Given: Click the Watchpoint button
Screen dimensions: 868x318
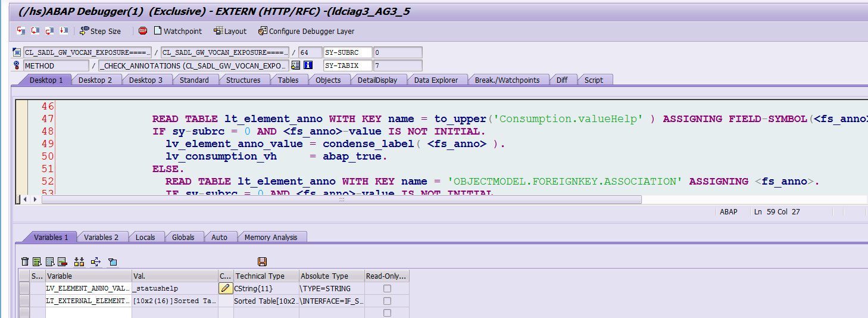Looking at the screenshot, I should click(177, 31).
